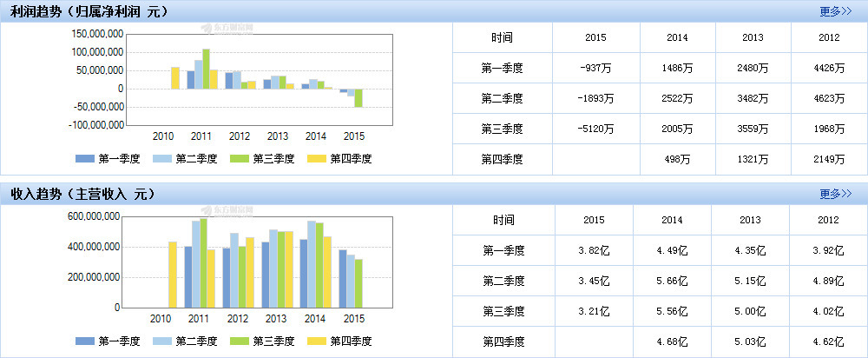Select the 2012 column header in the revenue table

click(x=829, y=221)
